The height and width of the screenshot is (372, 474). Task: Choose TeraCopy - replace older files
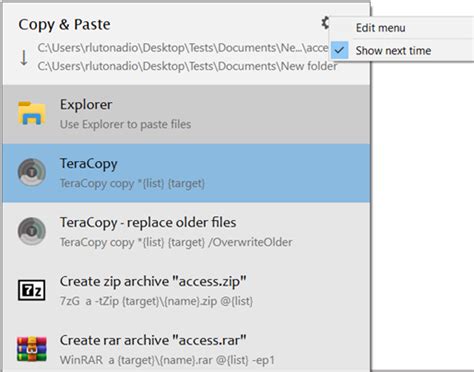tap(186, 232)
